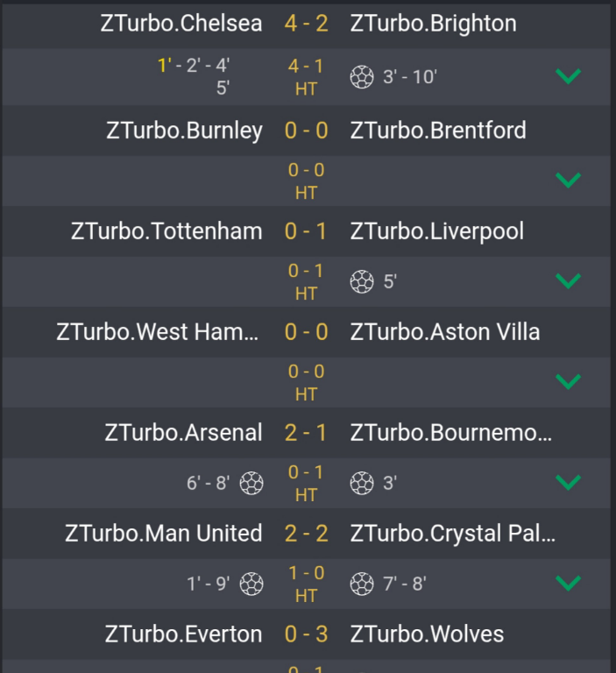Open ZTurbo.Chelsea team name
Viewport: 616px width, 673px height.
click(x=181, y=24)
